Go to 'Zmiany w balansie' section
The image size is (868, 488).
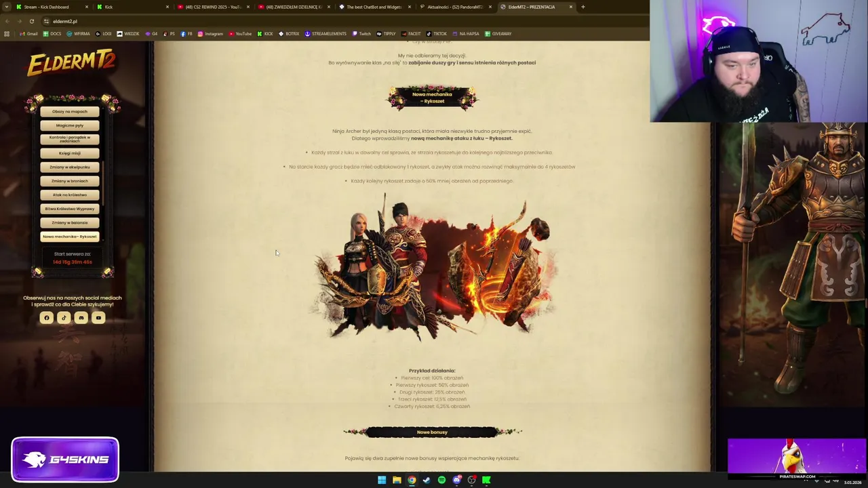[x=70, y=222]
